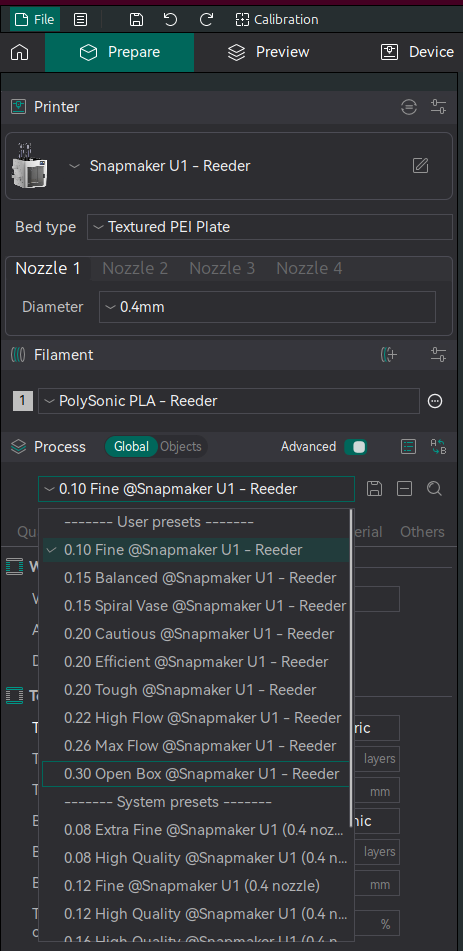
Task: Click the process settings list icon
Action: click(x=408, y=447)
